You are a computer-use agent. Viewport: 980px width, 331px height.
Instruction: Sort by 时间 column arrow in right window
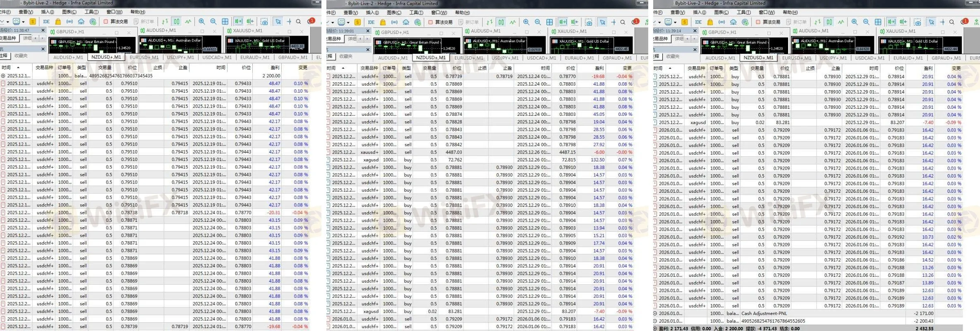670,68
